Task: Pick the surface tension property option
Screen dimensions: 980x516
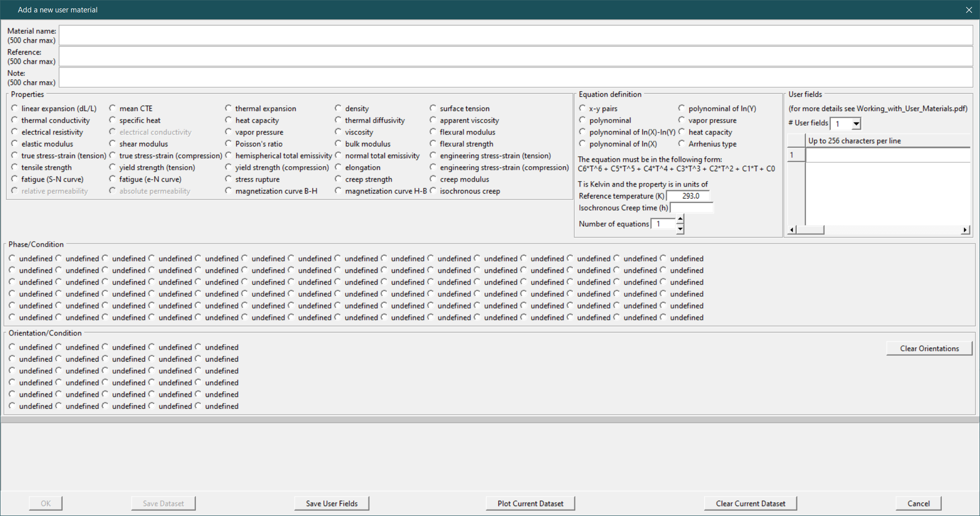Action: pos(433,108)
